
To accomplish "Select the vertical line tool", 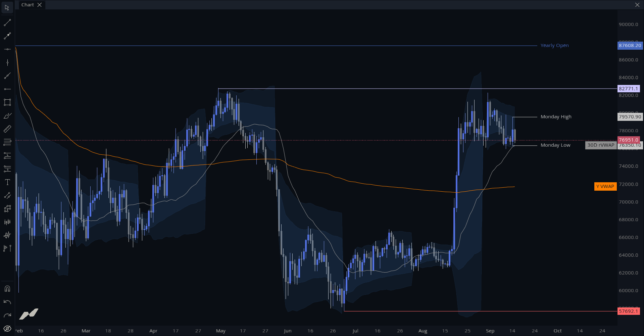I will tap(7, 62).
